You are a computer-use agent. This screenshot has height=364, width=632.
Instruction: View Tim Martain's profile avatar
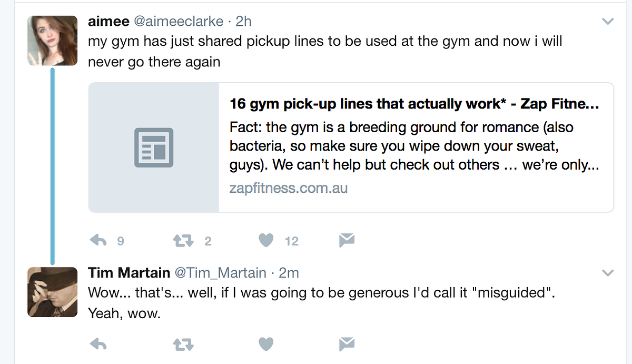click(x=52, y=291)
